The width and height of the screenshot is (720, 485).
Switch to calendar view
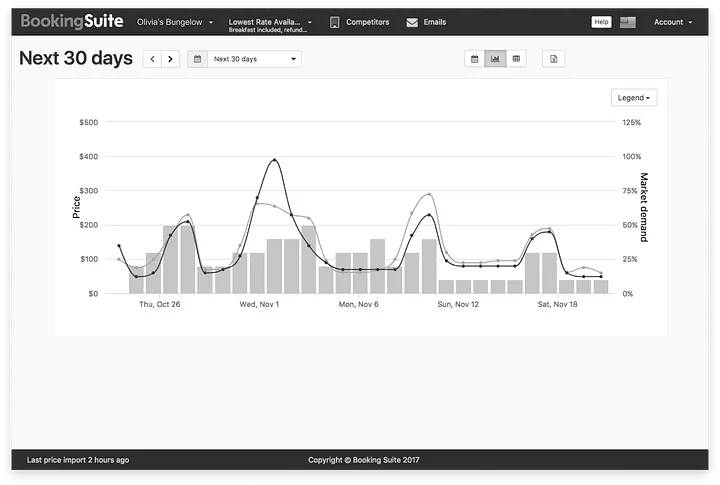point(475,59)
